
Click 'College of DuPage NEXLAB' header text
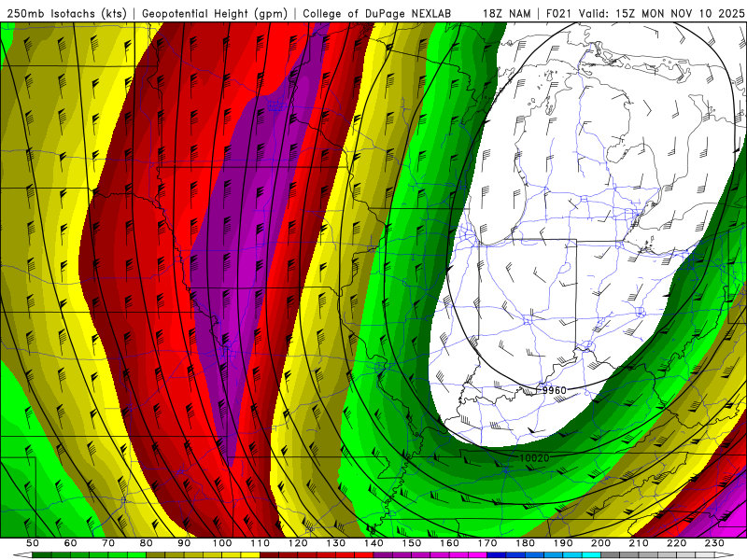[377, 13]
